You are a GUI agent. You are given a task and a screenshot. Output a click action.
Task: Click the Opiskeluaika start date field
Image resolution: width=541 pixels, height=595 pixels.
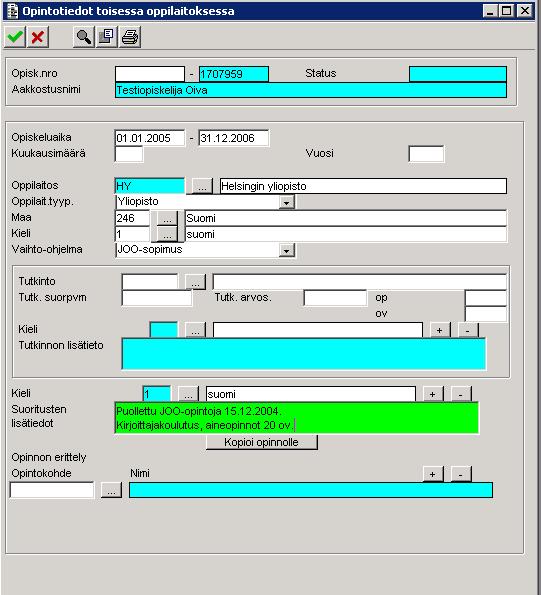pyautogui.click(x=150, y=138)
